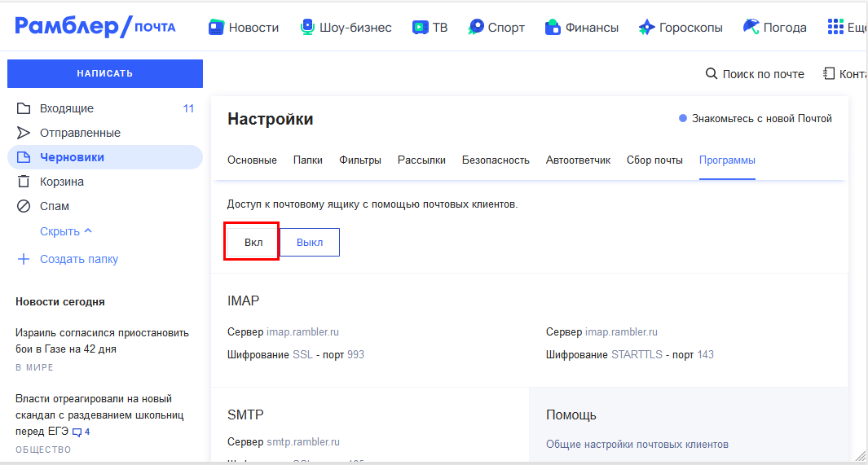Viewport: 868px width, 465px height.
Task: Open the Фильтры settings tab
Action: click(360, 160)
